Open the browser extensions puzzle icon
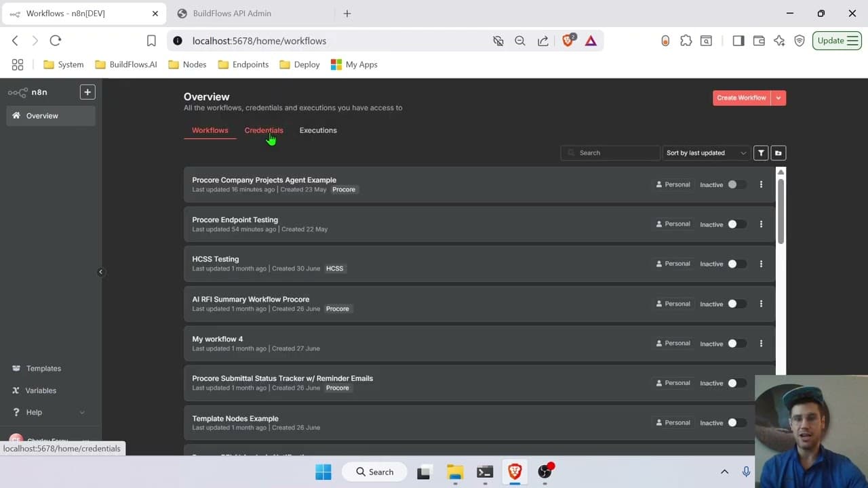The image size is (868, 488). 686,41
